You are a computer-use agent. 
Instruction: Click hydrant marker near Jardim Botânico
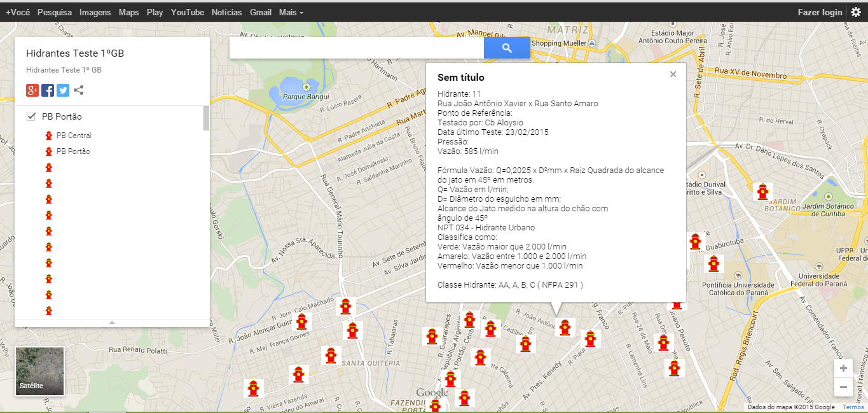click(x=762, y=192)
